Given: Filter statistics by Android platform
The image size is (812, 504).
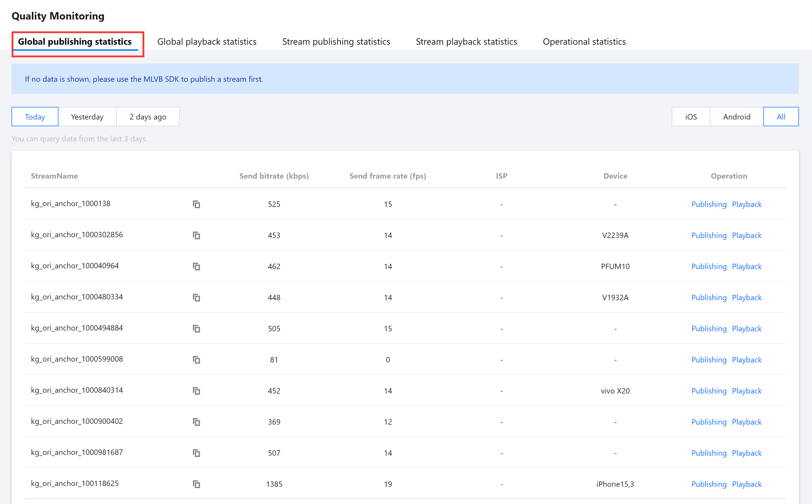Looking at the screenshot, I should click(x=736, y=117).
